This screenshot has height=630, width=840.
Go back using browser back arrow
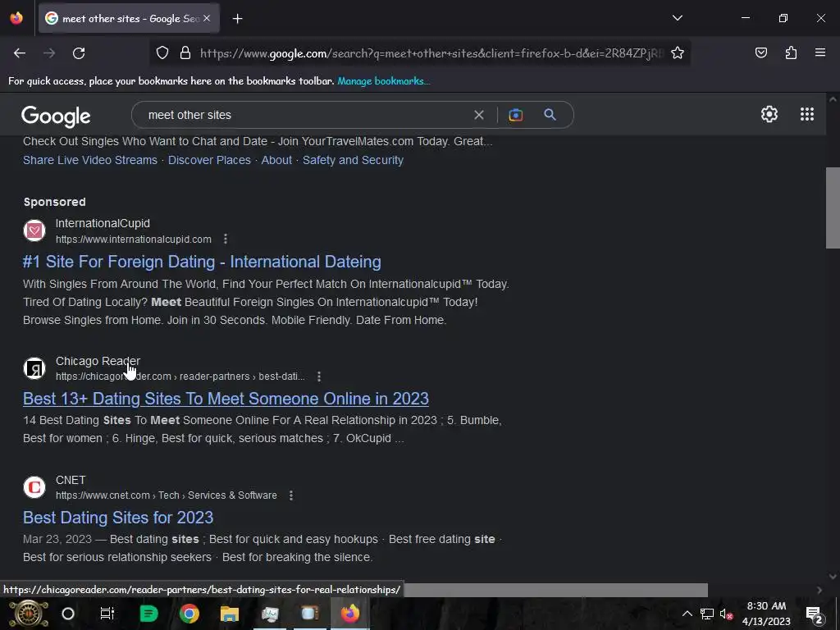pos(20,53)
